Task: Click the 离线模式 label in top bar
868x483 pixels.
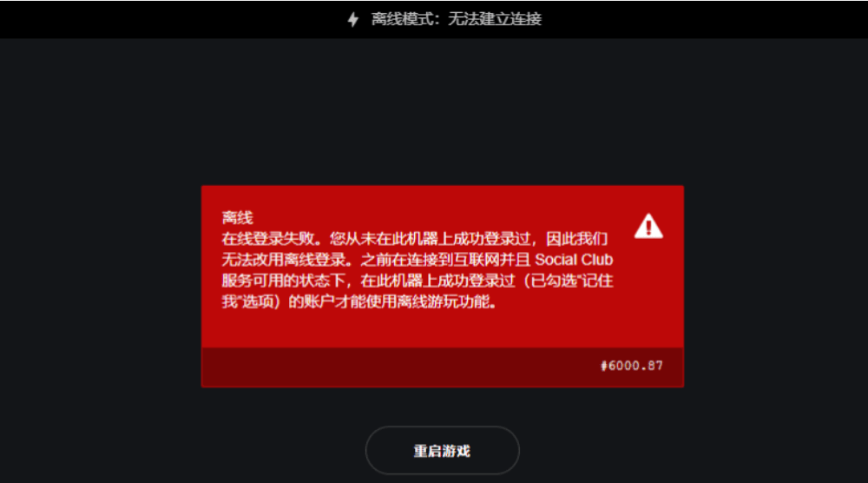Action: coord(401,19)
